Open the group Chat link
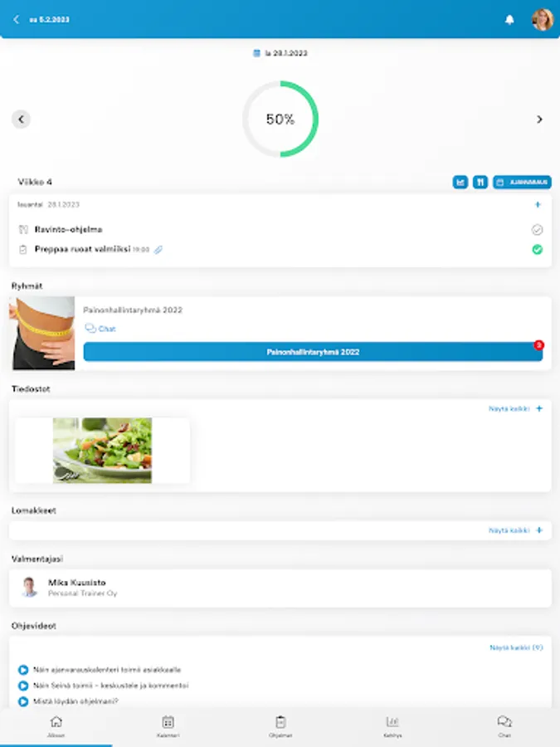Viewport: 560px width, 747px height. [x=100, y=328]
